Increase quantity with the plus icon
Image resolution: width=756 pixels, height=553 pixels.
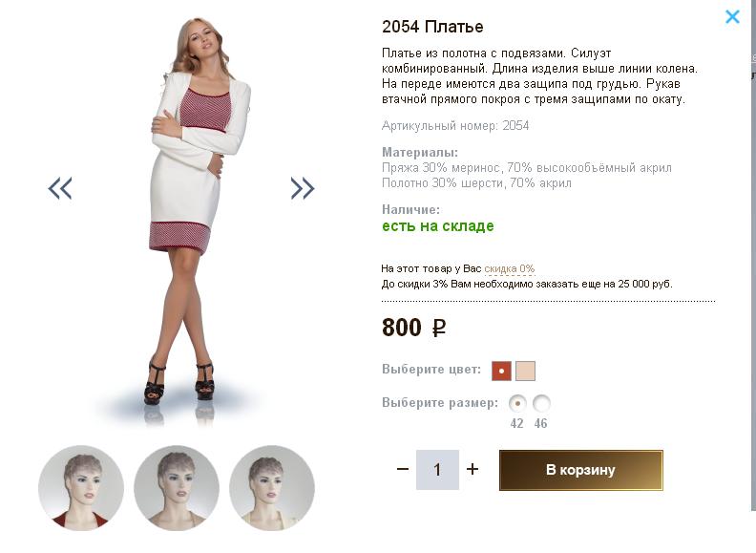pos(472,470)
